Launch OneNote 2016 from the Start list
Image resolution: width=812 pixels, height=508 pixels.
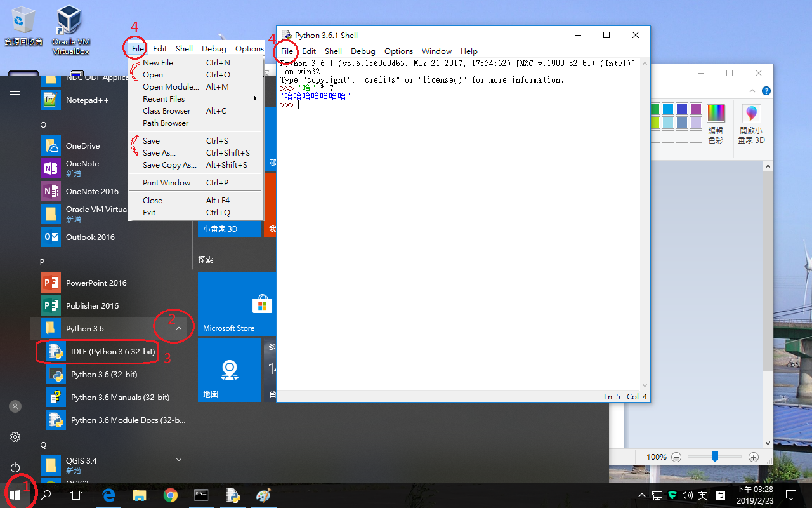91,192
